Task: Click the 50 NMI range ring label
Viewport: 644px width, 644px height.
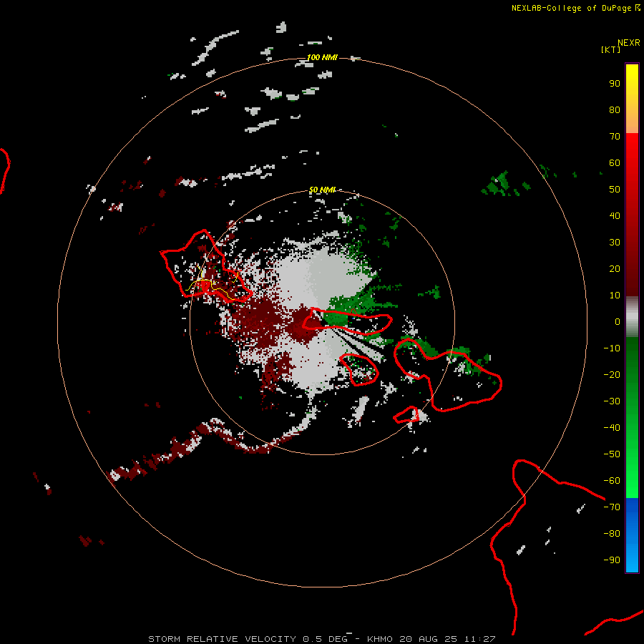Action: tap(322, 190)
